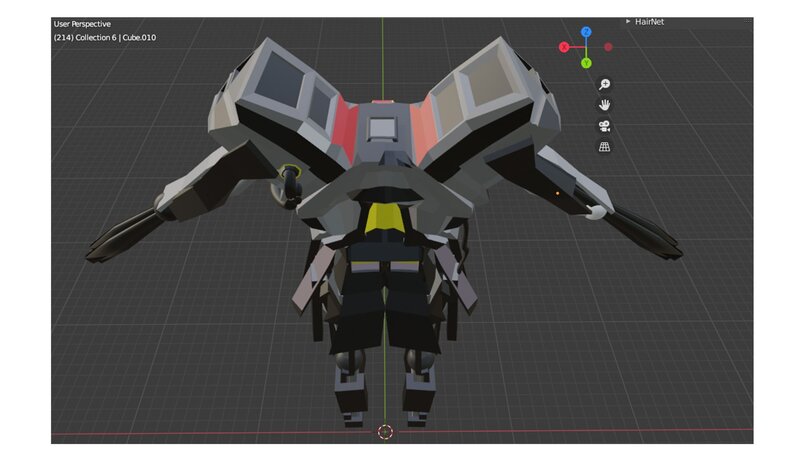Click the Collection 6 | Cube.010 object label
This screenshot has height=458, width=800.
coord(105,38)
